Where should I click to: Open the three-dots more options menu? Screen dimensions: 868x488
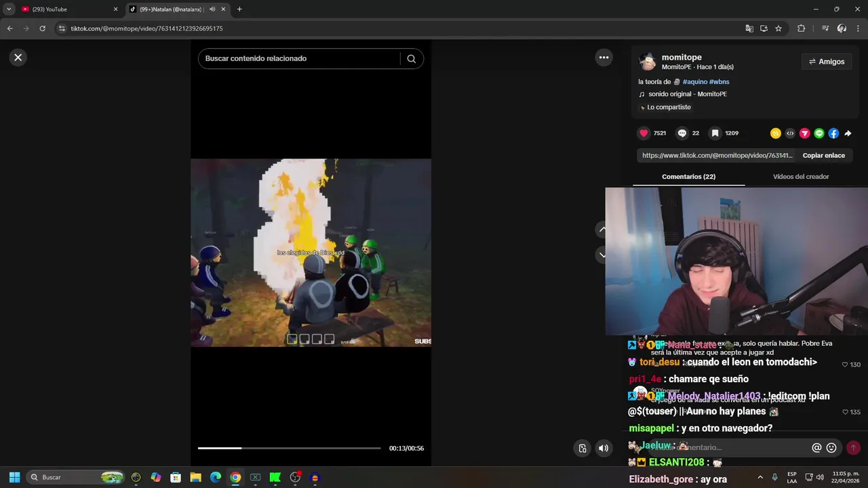(x=604, y=58)
